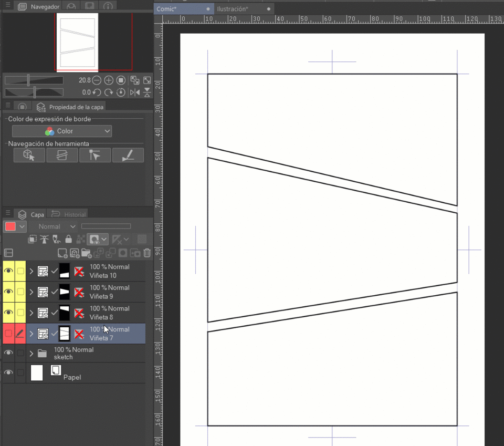Image resolution: width=504 pixels, height=446 pixels.
Task: Click the Object tool navigation button
Action: tap(29, 155)
